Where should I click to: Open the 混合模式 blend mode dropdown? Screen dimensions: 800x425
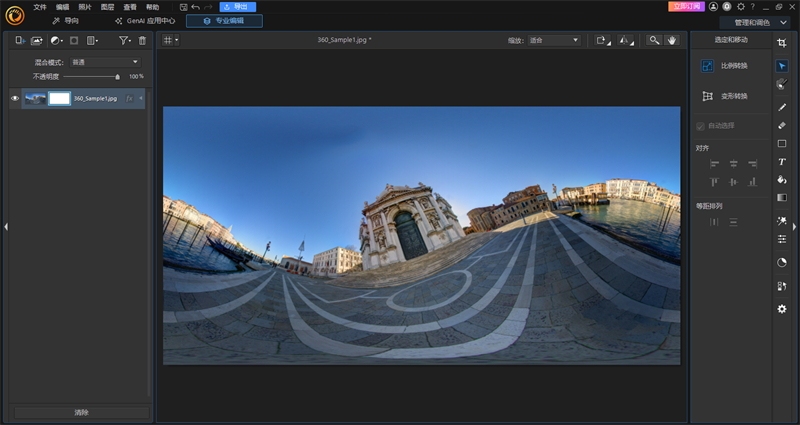[105, 62]
